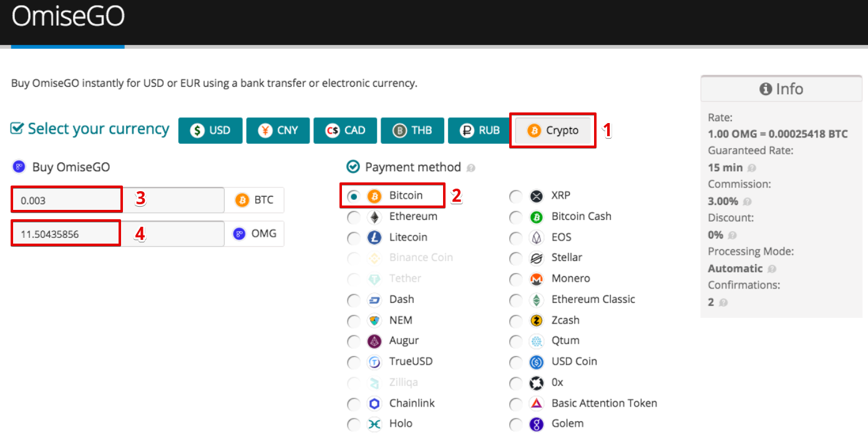Select the USD currency button
This screenshot has width=868, height=436.
click(x=210, y=131)
